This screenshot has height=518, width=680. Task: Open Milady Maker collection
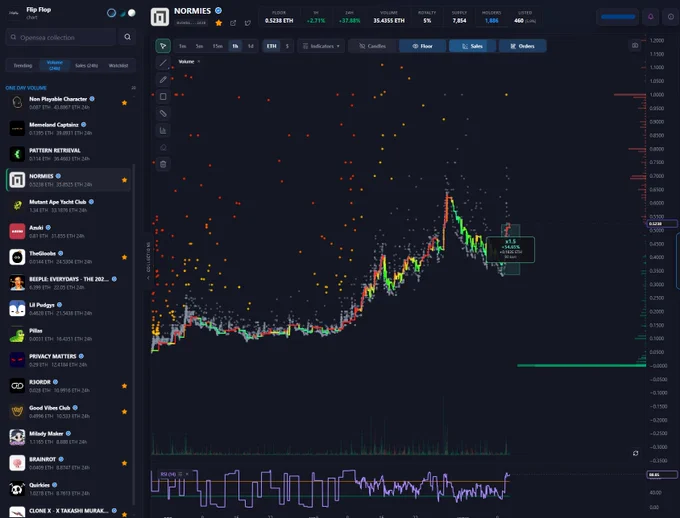68,437
